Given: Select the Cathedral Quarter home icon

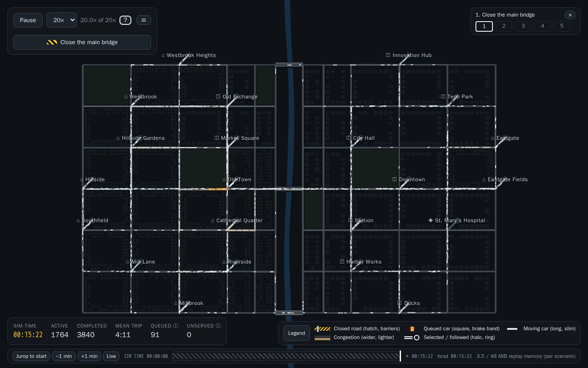Looking at the screenshot, I should [213, 220].
